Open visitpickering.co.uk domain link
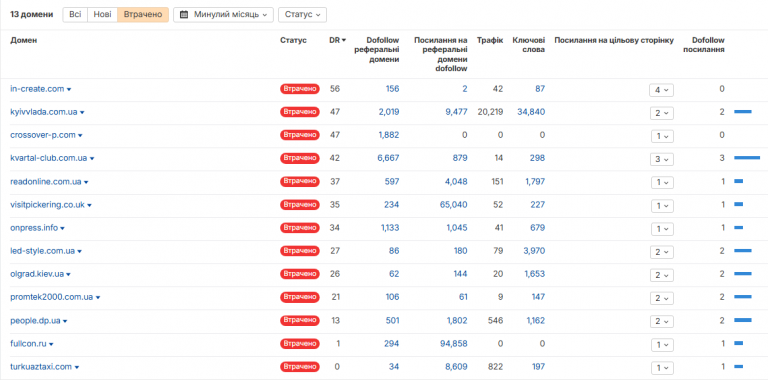Screen dimensions: 768x380 pyautogui.click(x=48, y=205)
